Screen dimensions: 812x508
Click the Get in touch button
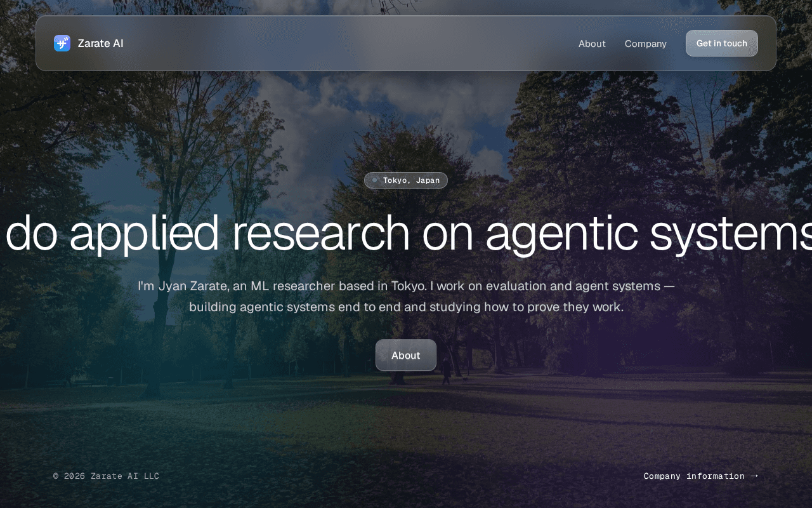coord(722,43)
